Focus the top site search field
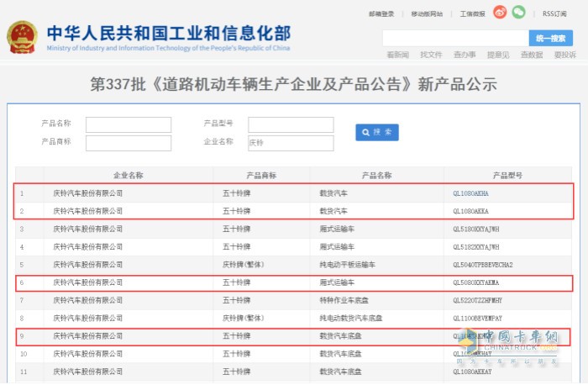The width and height of the screenshot is (588, 385). coord(455,38)
